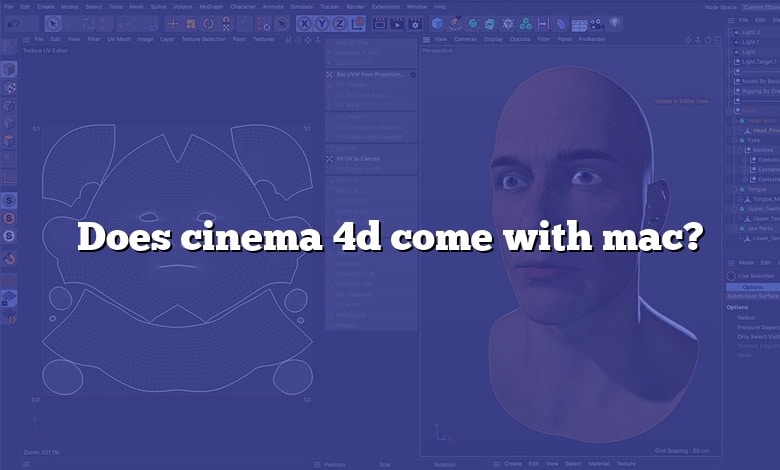Viewport: 780px width, 470px height.
Task: Toggle the viewport maximize square icon
Action: (717, 39)
